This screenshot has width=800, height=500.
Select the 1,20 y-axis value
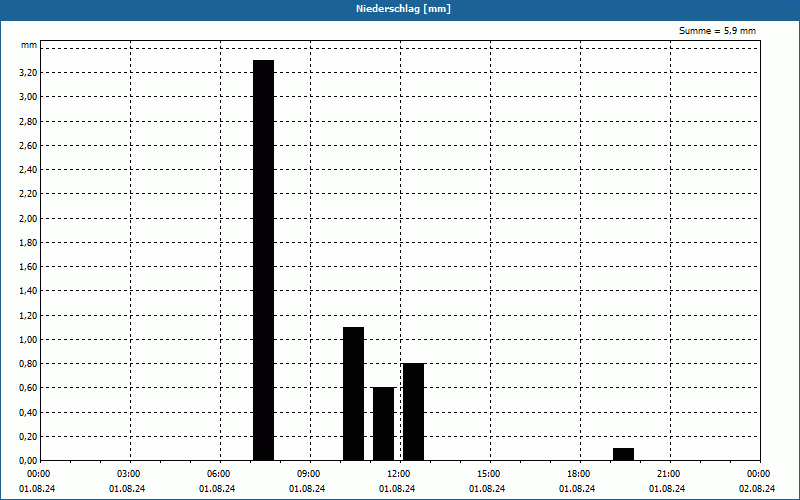28,316
